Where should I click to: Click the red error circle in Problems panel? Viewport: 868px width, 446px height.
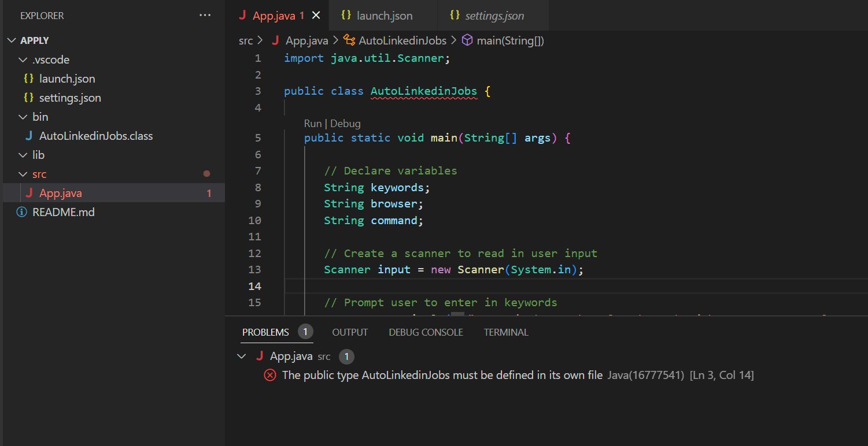269,375
